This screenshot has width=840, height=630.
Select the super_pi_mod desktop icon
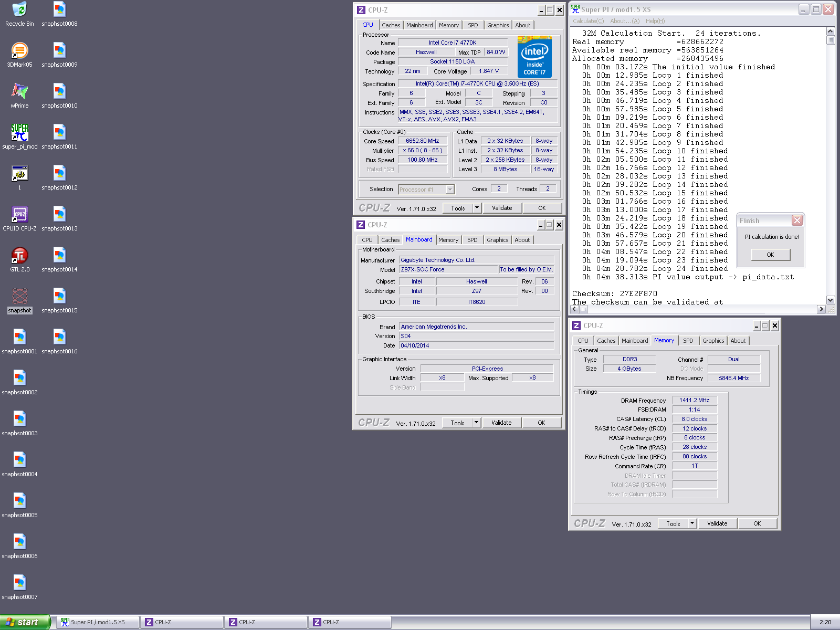coord(19,136)
